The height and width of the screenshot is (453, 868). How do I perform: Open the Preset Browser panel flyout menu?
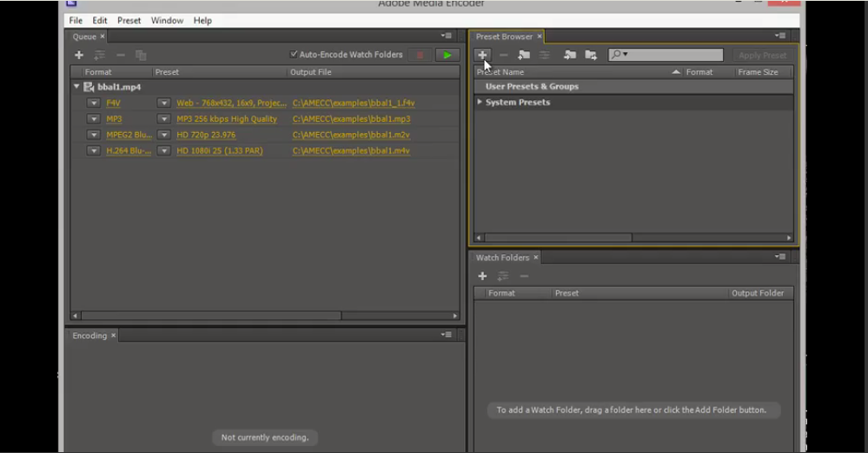click(x=780, y=36)
